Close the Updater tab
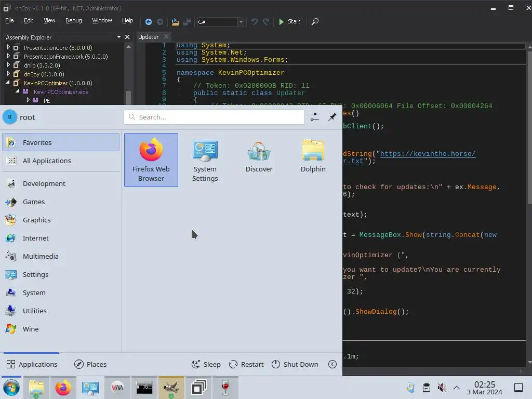The width and height of the screenshot is (532, 399). 166,36
